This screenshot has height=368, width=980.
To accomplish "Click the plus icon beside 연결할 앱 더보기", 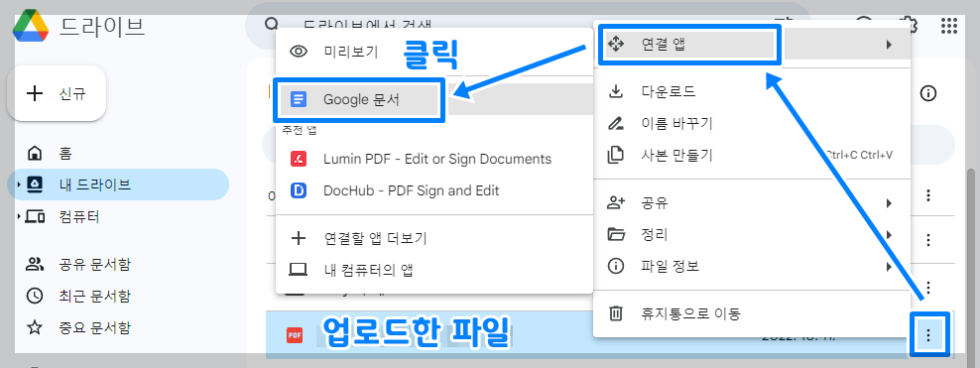I will click(300, 238).
